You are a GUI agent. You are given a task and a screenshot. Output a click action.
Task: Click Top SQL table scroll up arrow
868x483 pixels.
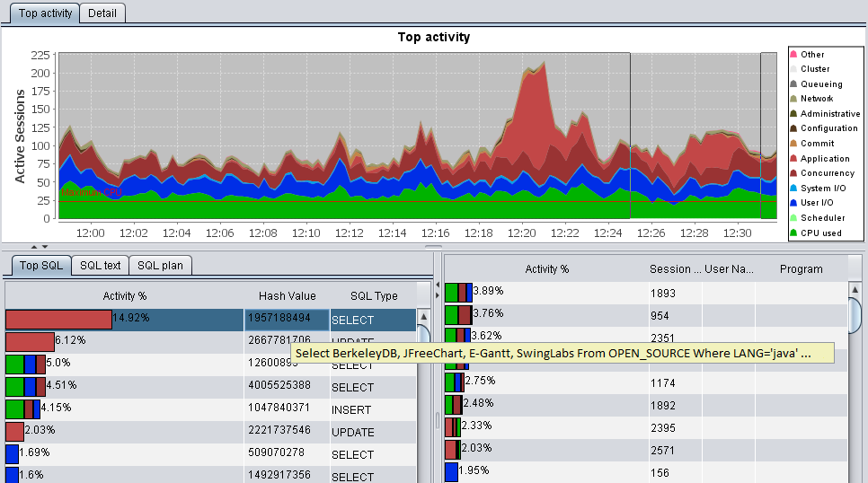point(423,317)
